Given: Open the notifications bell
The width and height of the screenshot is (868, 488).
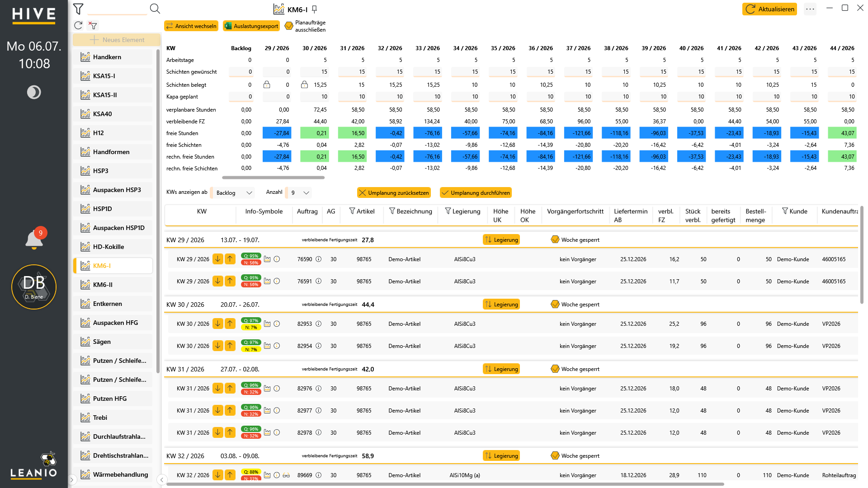Looking at the screenshot, I should (34, 239).
